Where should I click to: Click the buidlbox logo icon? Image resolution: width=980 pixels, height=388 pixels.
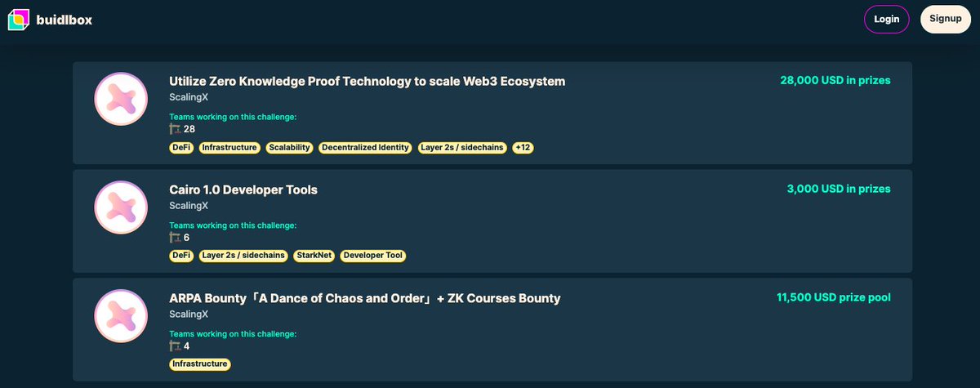(19, 19)
